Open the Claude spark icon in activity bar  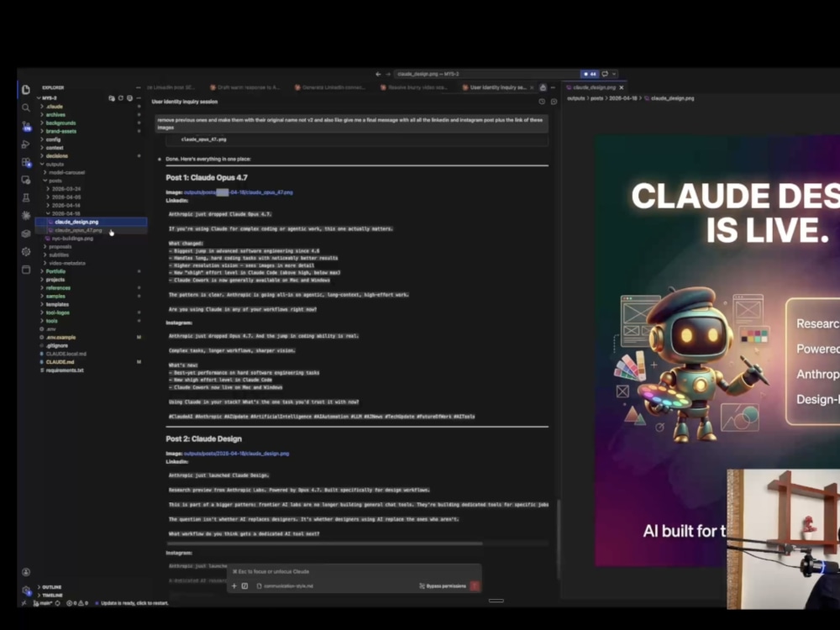[26, 215]
